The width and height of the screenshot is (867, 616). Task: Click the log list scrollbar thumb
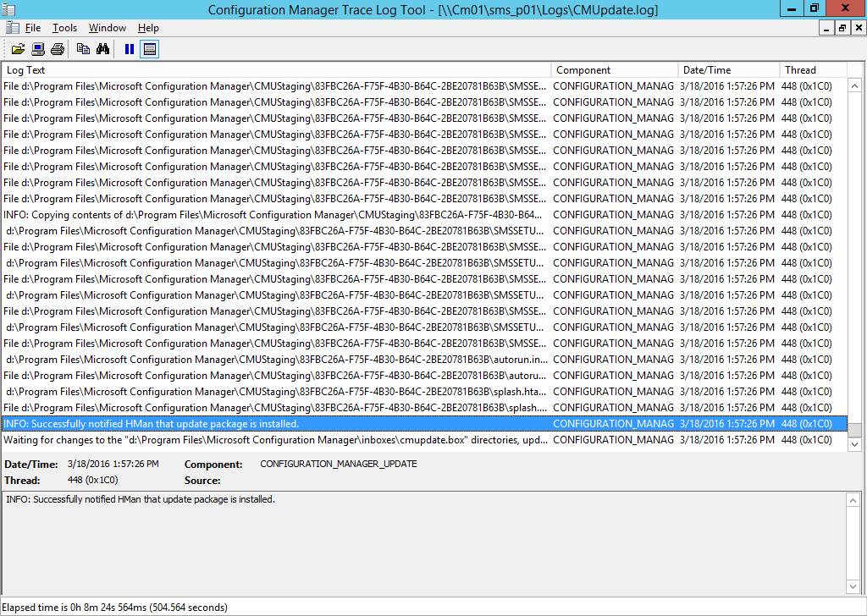coord(855,430)
